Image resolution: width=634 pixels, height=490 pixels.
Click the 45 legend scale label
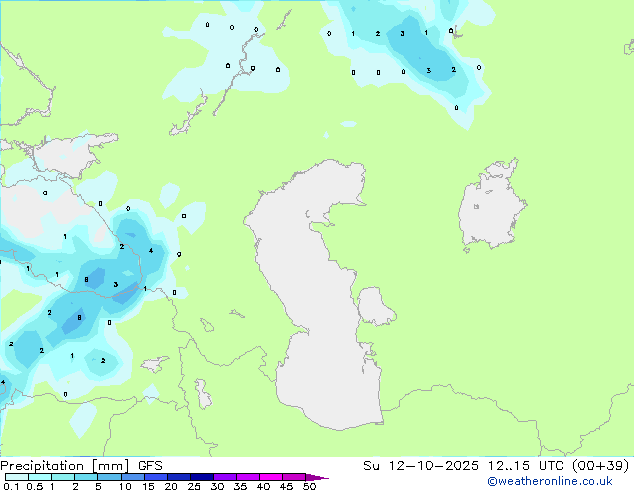[286, 486]
